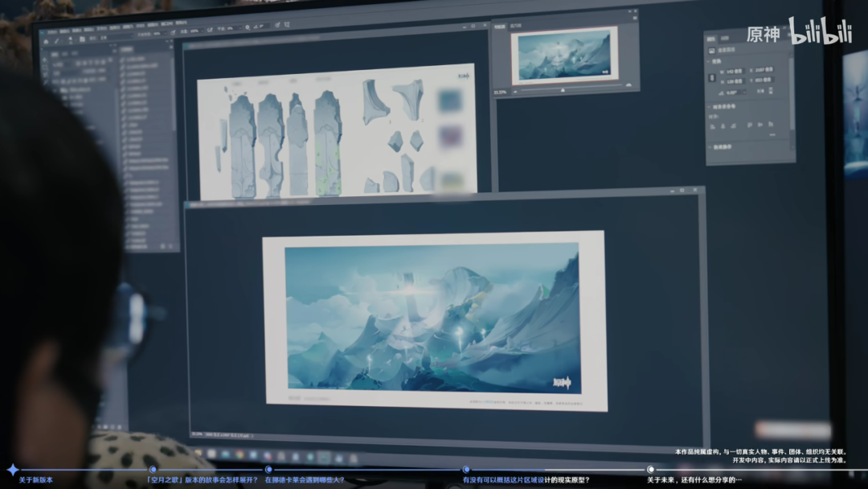
Task: Click align vertical centers icon
Action: 760,125
